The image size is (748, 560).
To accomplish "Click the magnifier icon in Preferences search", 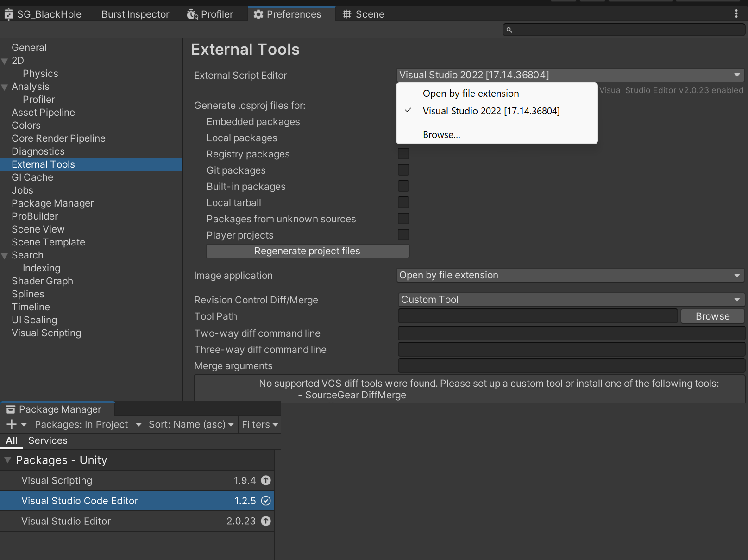I will [509, 30].
